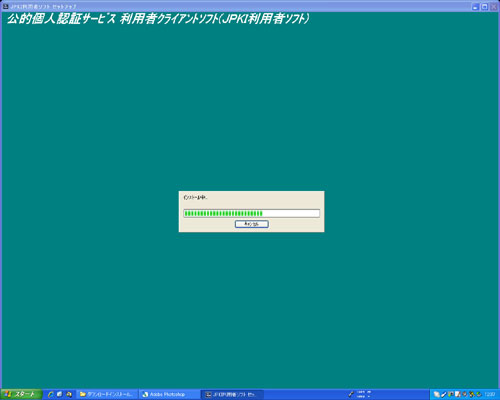The image size is (500, 400).
Task: Maximize the JPKI setup window
Action: pos(485,7)
